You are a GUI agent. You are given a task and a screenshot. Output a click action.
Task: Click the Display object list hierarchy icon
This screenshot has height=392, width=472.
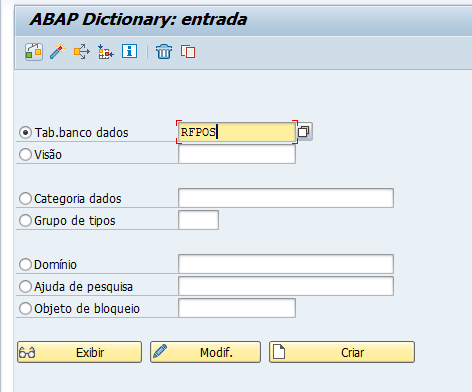coord(106,52)
